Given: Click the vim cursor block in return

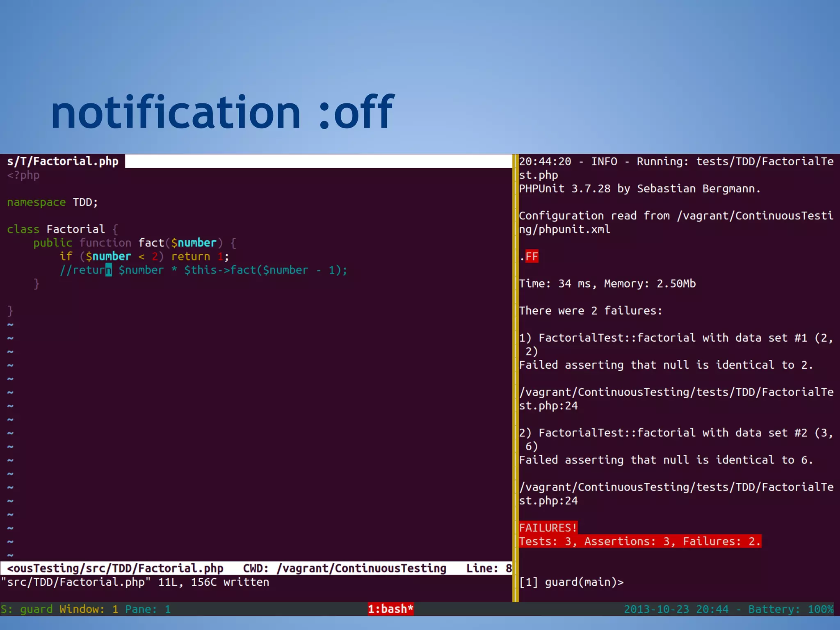Looking at the screenshot, I should 109,270.
